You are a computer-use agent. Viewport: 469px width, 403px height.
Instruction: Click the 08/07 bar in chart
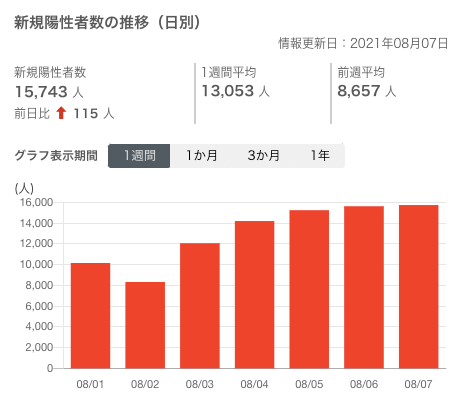(x=418, y=287)
